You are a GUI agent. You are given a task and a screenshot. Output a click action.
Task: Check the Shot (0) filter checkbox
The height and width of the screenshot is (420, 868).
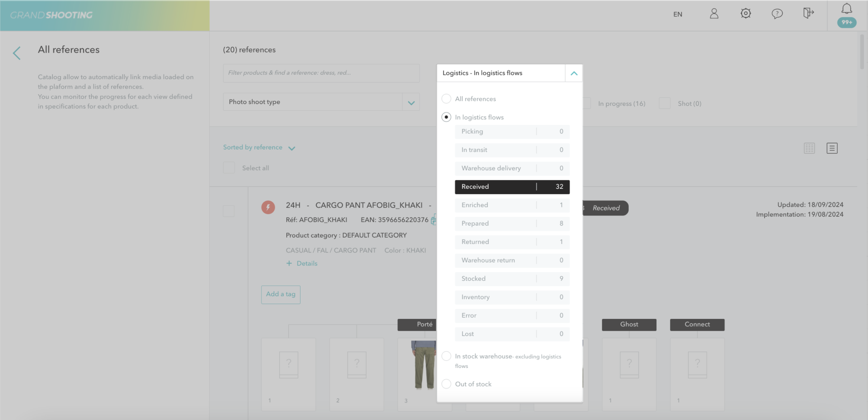[664, 103]
